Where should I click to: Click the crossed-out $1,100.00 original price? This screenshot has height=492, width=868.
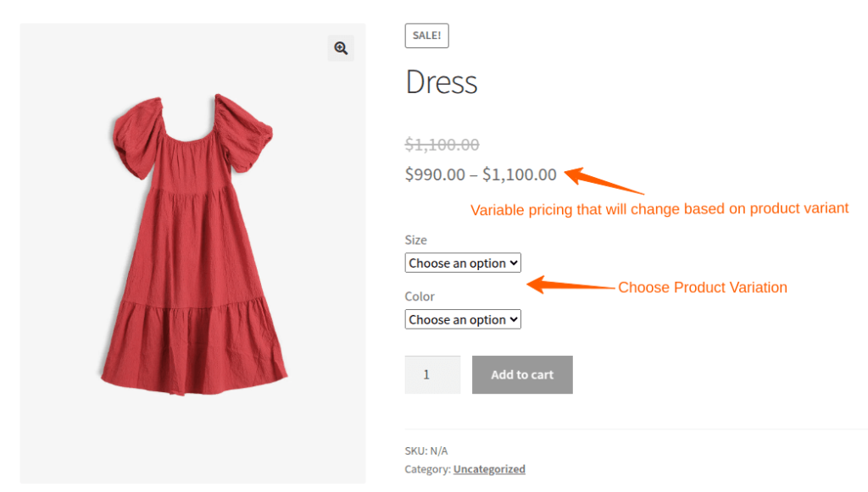tap(442, 144)
